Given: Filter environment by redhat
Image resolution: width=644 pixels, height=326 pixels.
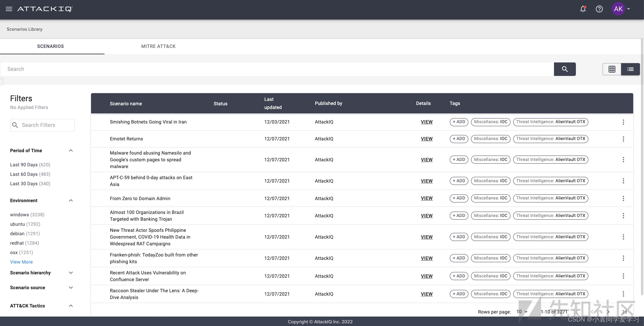Looking at the screenshot, I should pos(25,243).
